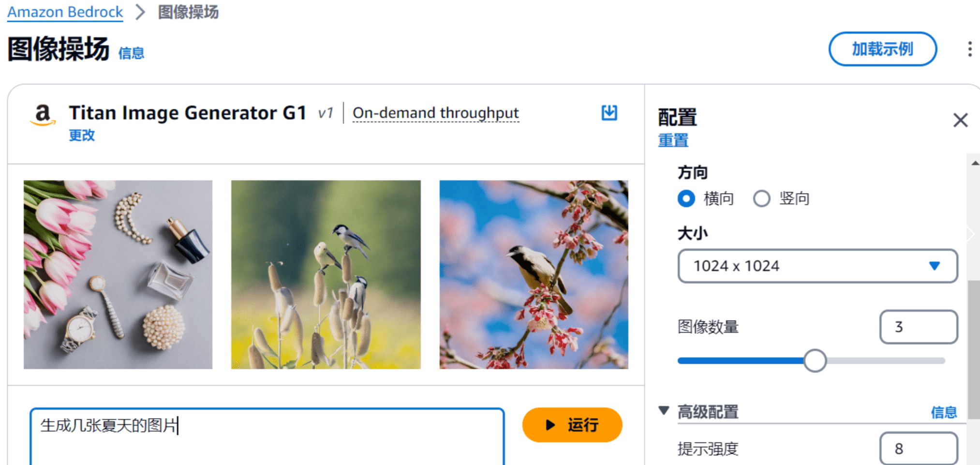Click the download/export icon beside throughput
This screenshot has width=980, height=465.
pos(609,113)
